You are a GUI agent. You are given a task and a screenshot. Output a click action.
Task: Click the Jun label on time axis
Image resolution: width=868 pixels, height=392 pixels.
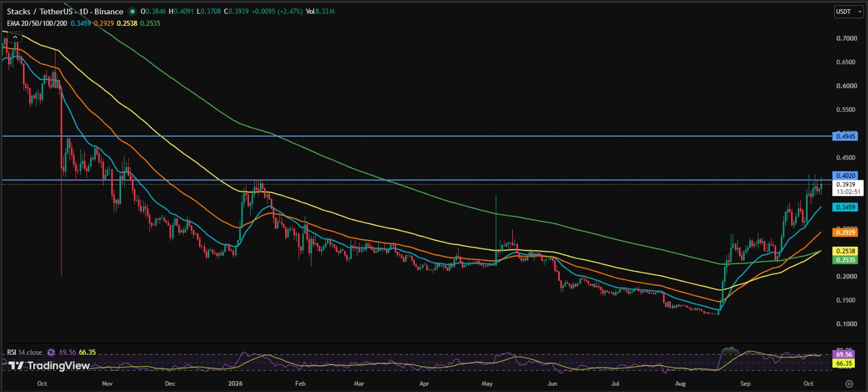pos(552,382)
